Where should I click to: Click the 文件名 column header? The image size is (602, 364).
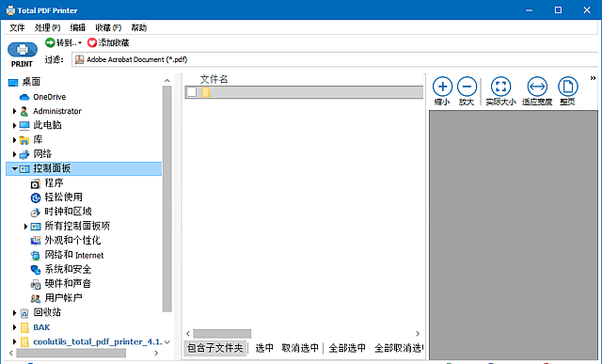click(214, 79)
